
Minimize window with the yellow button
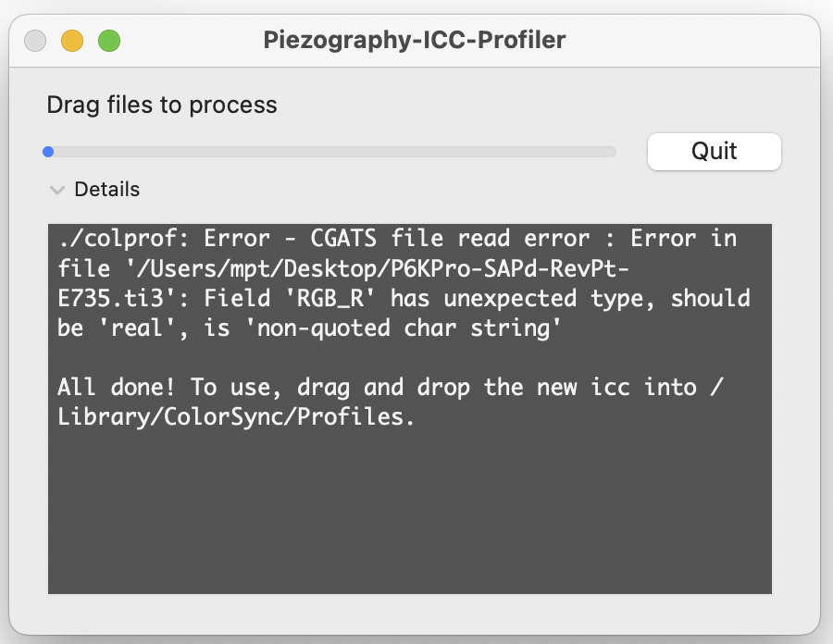(x=71, y=41)
